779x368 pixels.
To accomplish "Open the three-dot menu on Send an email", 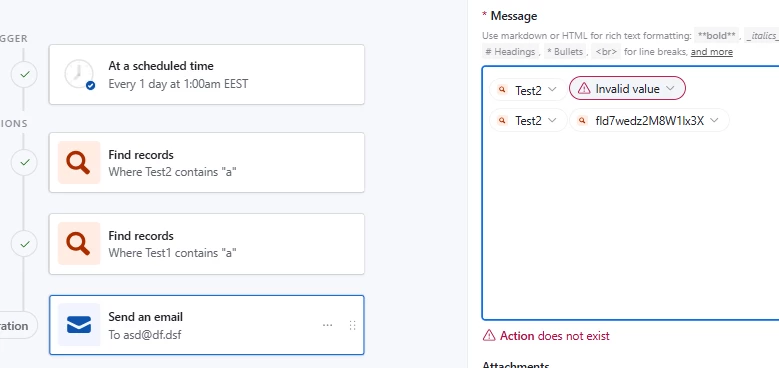I will click(327, 325).
